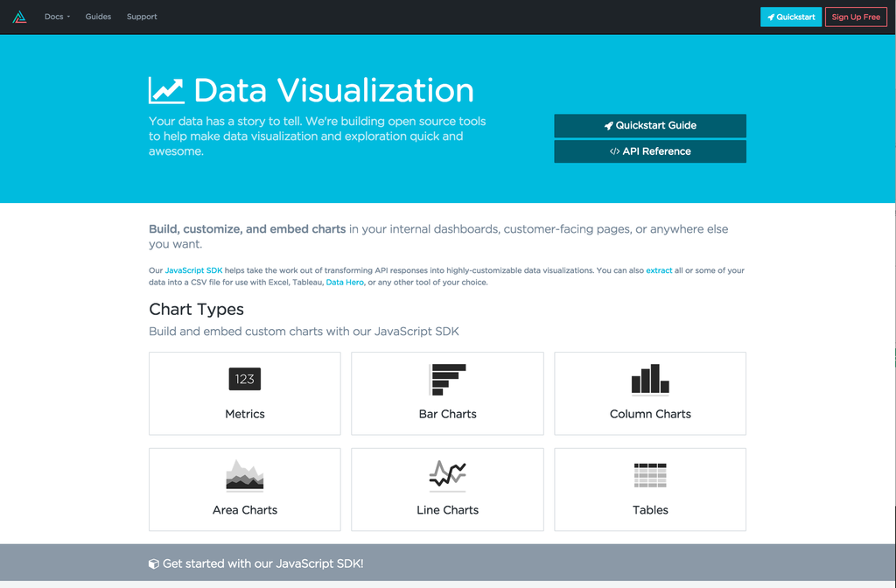This screenshot has height=588, width=896.
Task: Click the Area Charts icon
Action: click(x=245, y=475)
